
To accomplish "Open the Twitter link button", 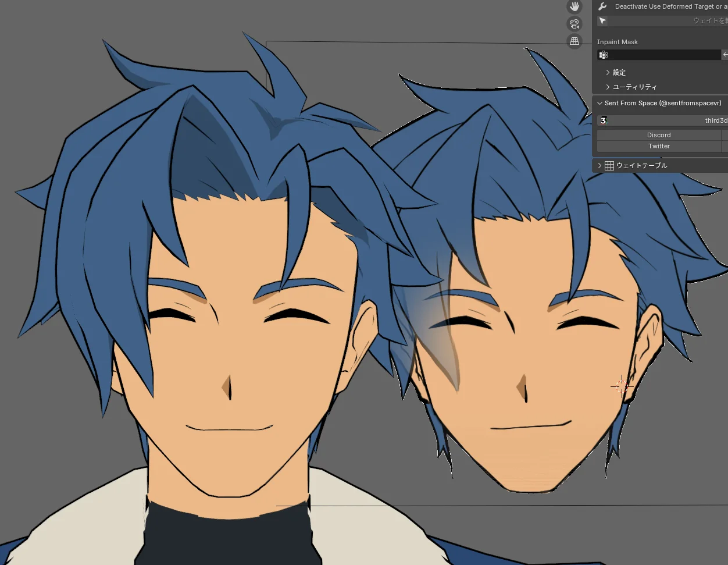I will [659, 146].
